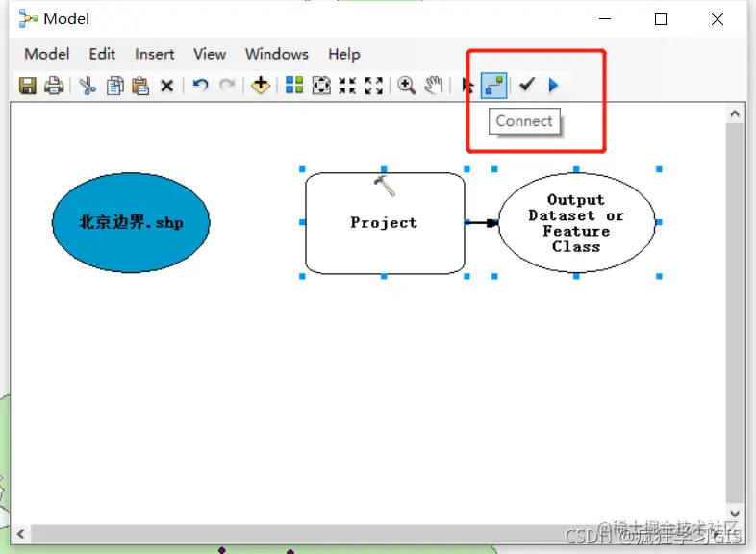The width and height of the screenshot is (756, 554).
Task: Delete selected elements with X icon
Action: click(166, 86)
